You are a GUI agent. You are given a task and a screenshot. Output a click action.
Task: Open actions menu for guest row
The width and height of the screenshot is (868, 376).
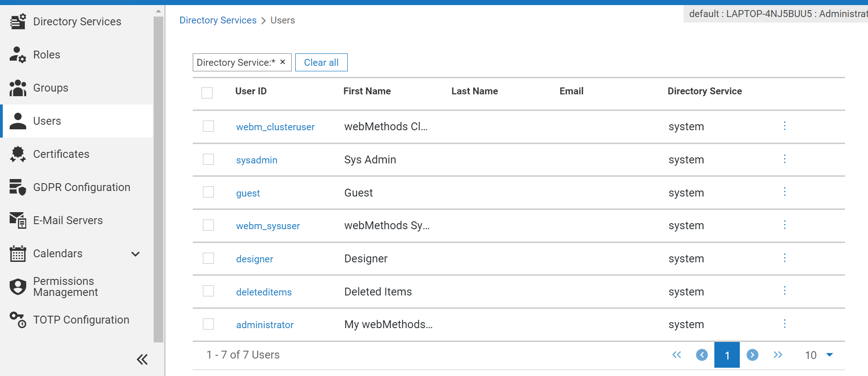pos(785,192)
